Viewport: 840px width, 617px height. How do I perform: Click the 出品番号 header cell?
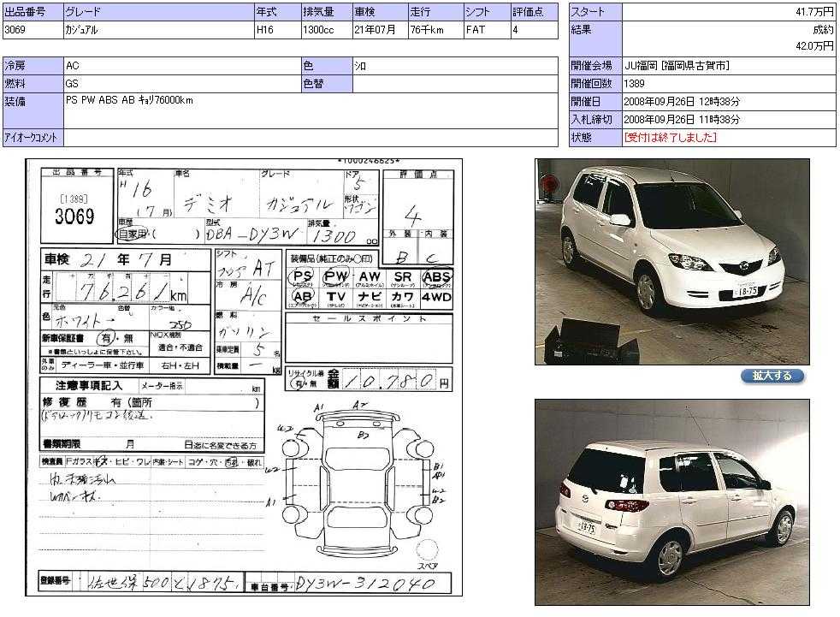pos(33,12)
